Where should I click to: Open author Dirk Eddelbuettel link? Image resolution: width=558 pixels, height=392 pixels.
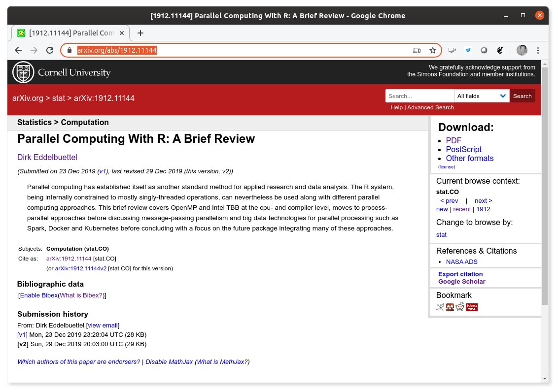47,158
